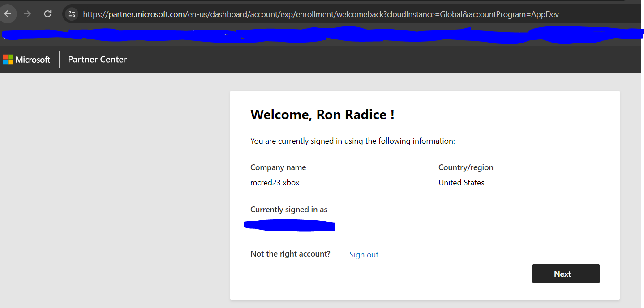
Task: Select the 'Welcome, Ron Radice !' heading
Action: [x=322, y=115]
